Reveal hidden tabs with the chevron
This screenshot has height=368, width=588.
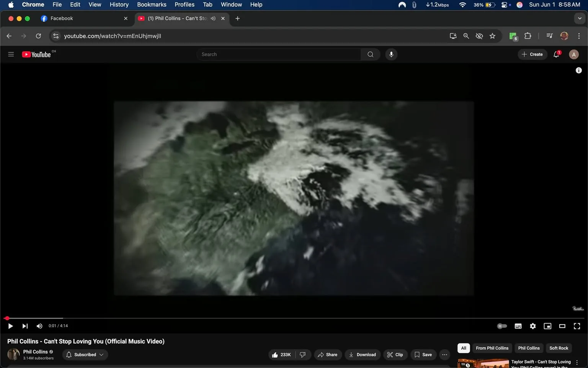(x=579, y=18)
